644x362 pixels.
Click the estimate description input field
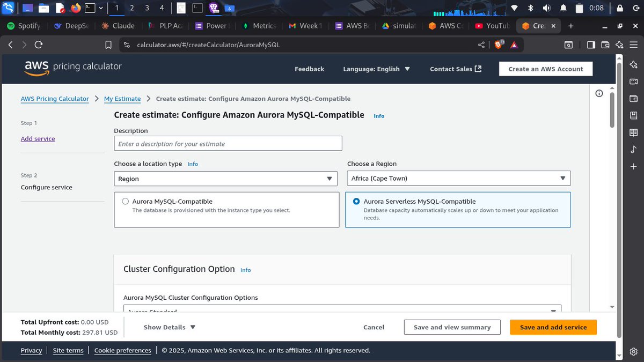tap(228, 143)
